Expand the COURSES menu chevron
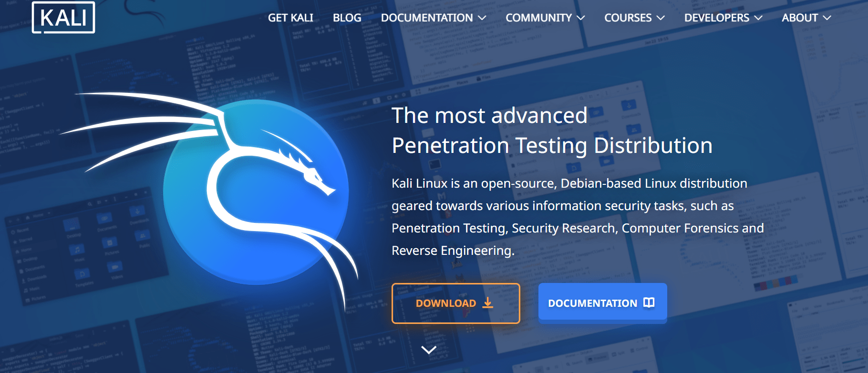868x373 pixels. 661,18
